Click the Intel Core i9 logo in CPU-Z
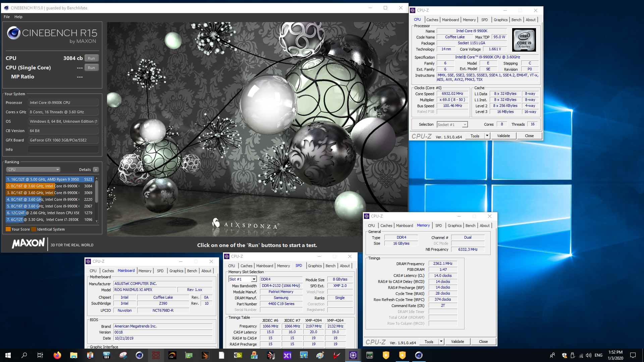 pyautogui.click(x=524, y=40)
